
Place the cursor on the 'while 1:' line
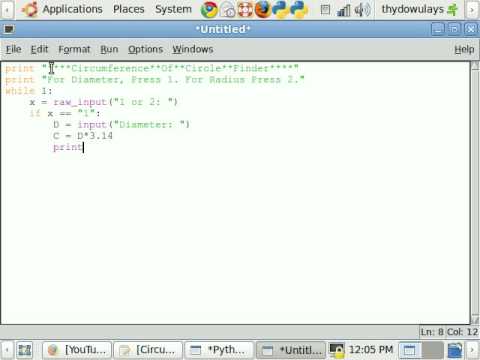[x=29, y=91]
